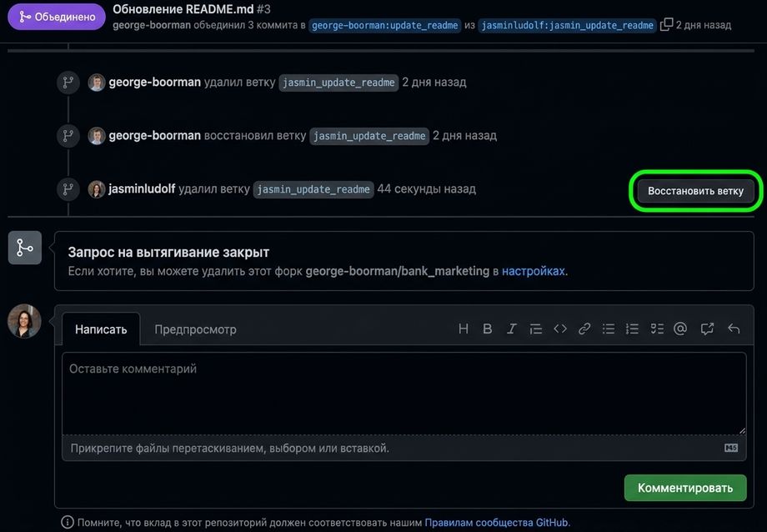
Task: Click branch icon beside jasminludolf deleted branch event
Action: (68, 189)
